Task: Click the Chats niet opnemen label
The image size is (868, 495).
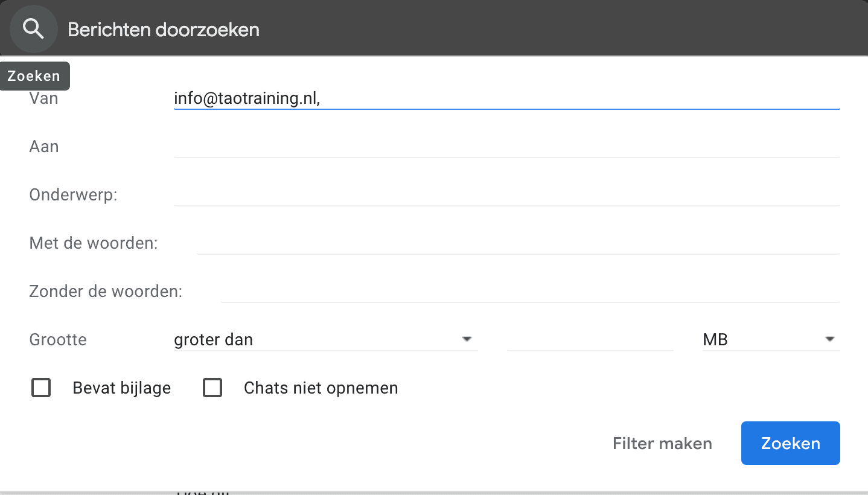Action: (321, 388)
